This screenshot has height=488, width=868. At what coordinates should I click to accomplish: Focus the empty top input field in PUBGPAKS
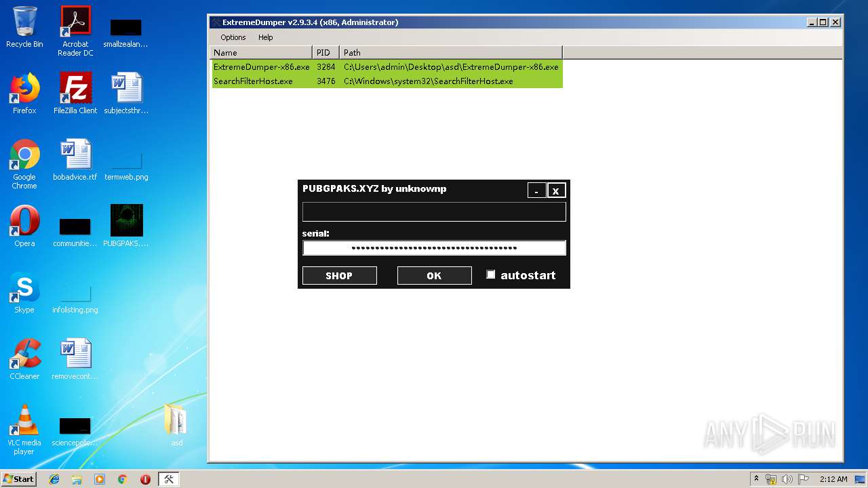click(434, 211)
